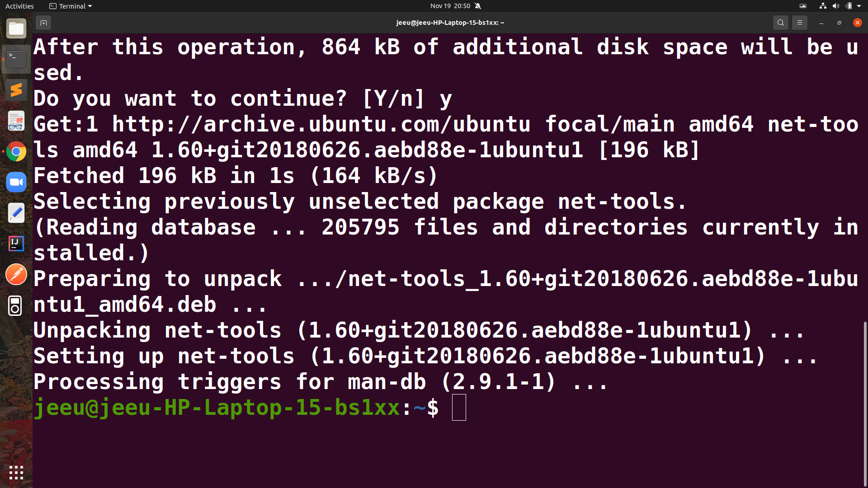Launch Zoom from the dock
The width and height of the screenshot is (868, 488).
click(16, 183)
